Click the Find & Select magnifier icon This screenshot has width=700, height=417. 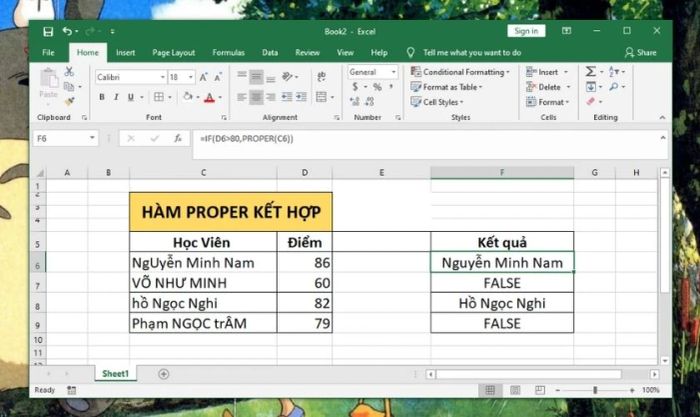614,87
